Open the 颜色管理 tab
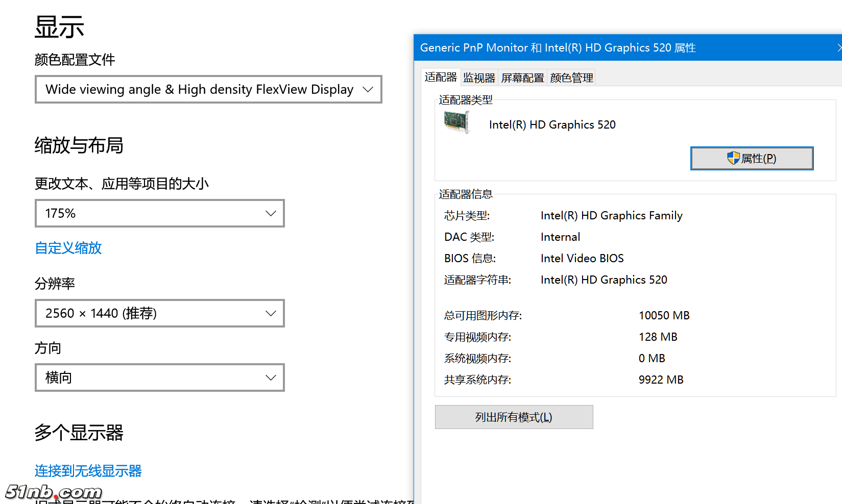The height and width of the screenshot is (504, 842). point(571,77)
